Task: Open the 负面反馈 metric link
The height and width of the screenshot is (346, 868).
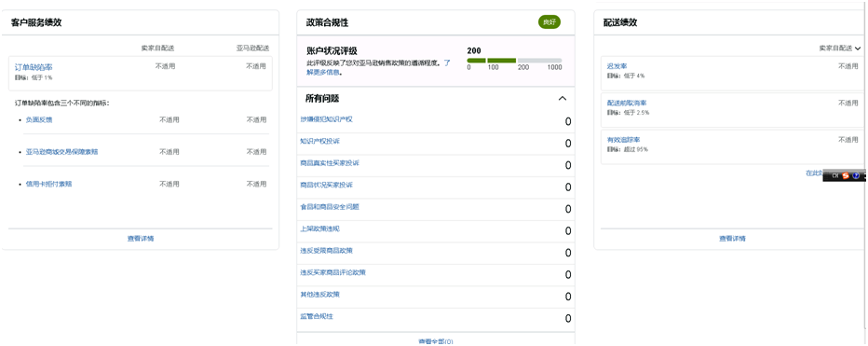Action: coord(39,119)
